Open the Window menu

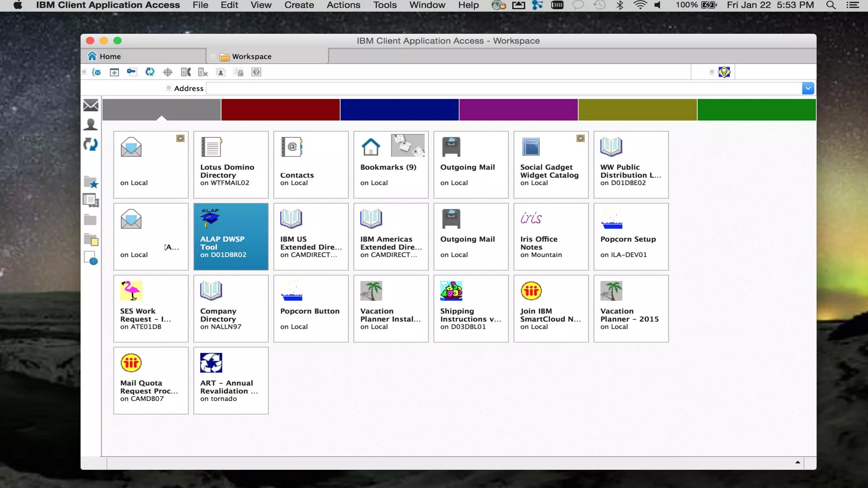pyautogui.click(x=427, y=5)
